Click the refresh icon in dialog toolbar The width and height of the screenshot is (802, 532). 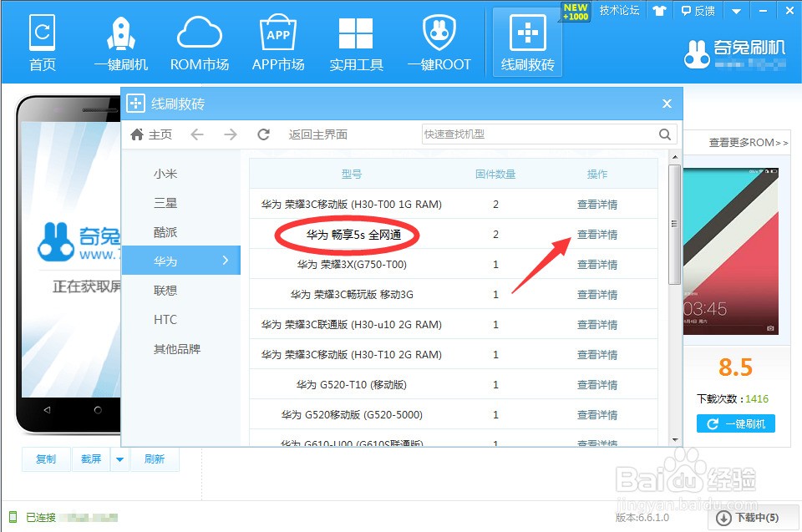(x=263, y=134)
